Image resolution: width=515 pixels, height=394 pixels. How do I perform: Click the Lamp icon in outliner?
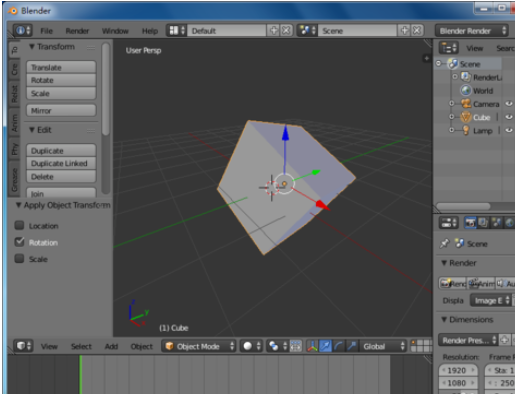click(x=466, y=130)
